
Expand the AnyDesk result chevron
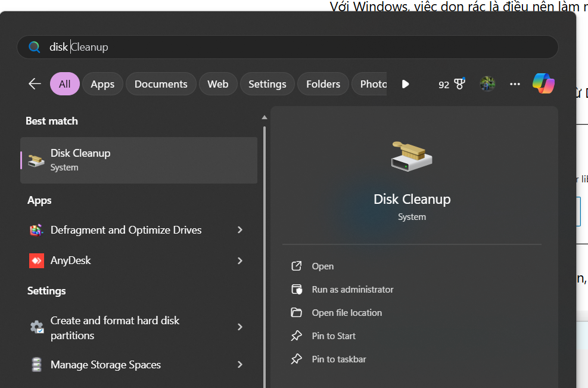point(240,260)
